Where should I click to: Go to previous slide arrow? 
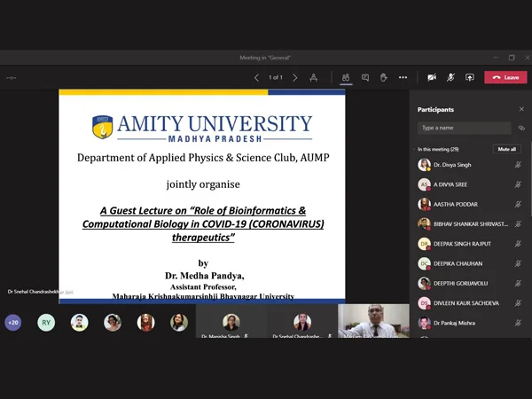(x=256, y=78)
